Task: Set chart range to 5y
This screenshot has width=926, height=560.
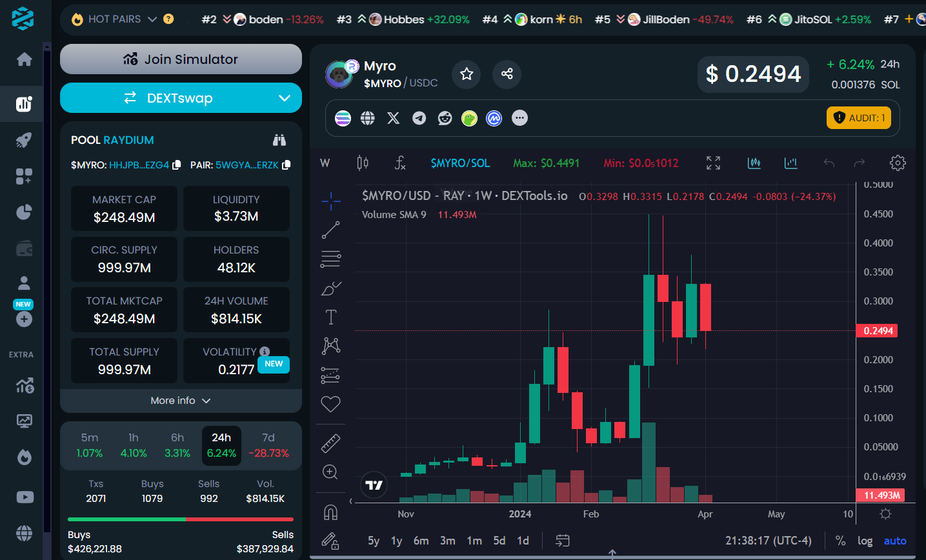Action: click(x=374, y=541)
